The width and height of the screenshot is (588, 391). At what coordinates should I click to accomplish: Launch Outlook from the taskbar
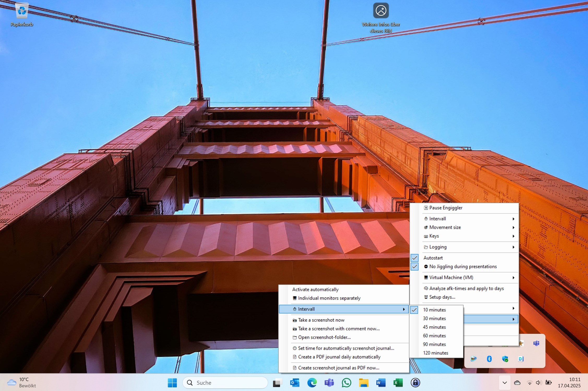[x=295, y=383]
